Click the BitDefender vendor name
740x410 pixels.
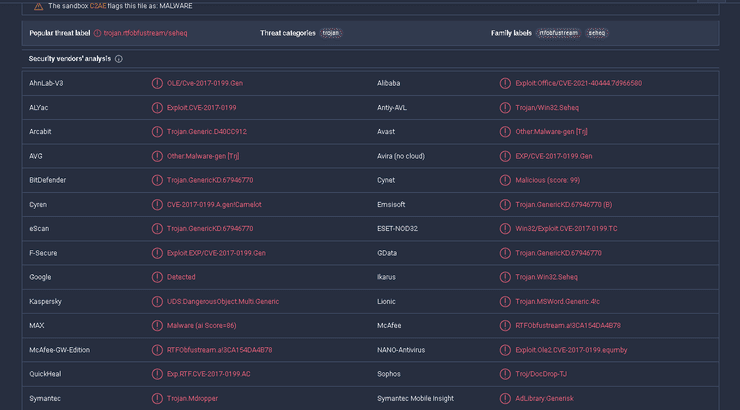[x=48, y=180]
